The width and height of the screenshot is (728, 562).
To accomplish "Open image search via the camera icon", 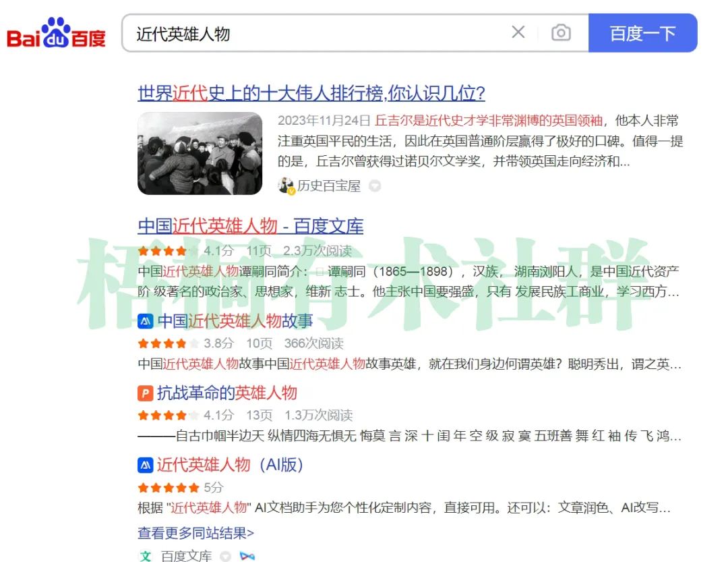I will tap(562, 32).
